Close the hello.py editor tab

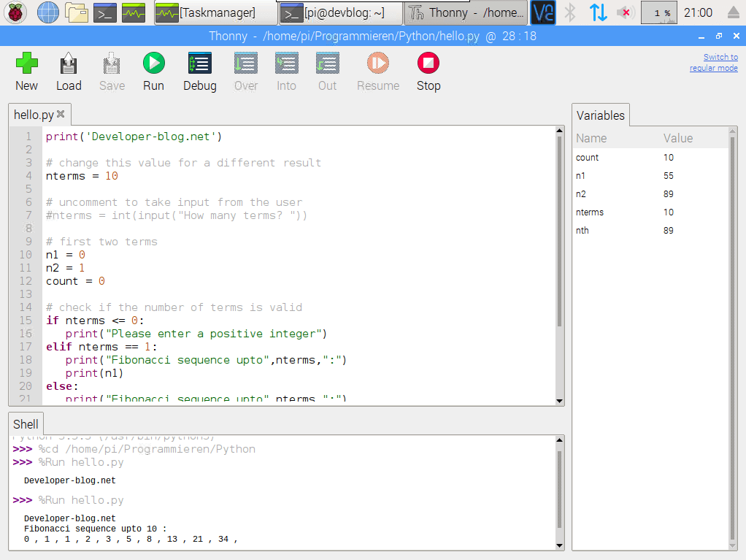61,114
